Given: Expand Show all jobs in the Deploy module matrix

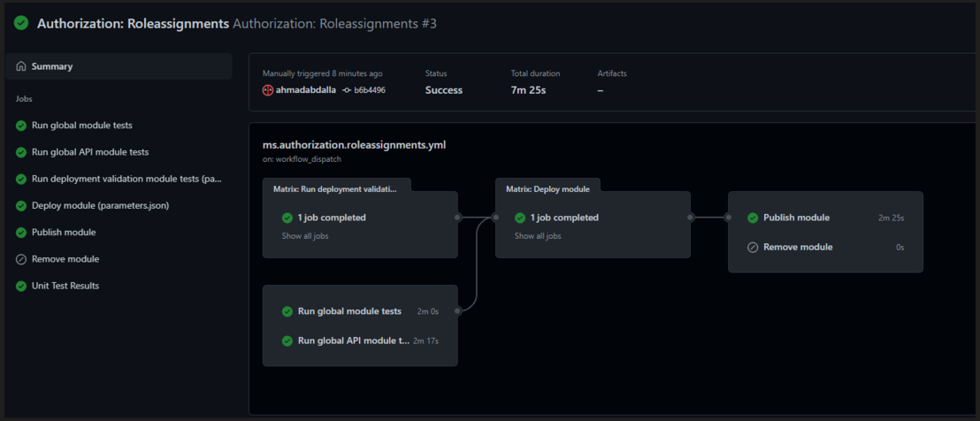Looking at the screenshot, I should [x=538, y=236].
